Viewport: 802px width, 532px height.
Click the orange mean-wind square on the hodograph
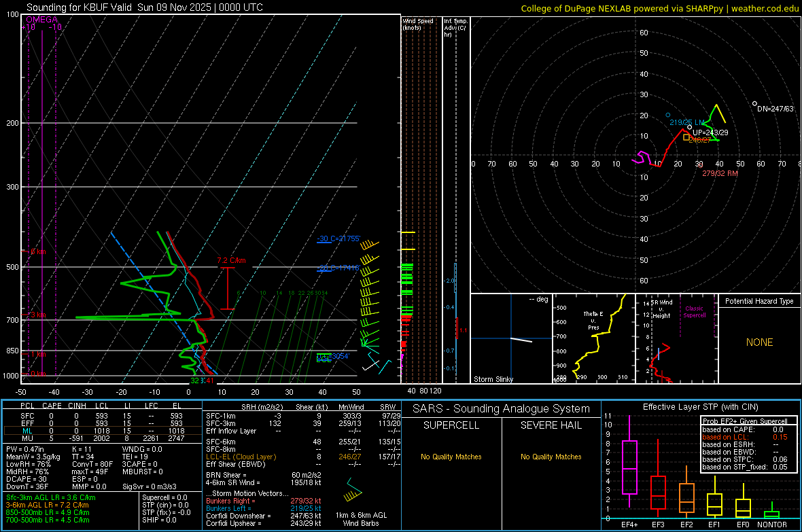coord(686,137)
